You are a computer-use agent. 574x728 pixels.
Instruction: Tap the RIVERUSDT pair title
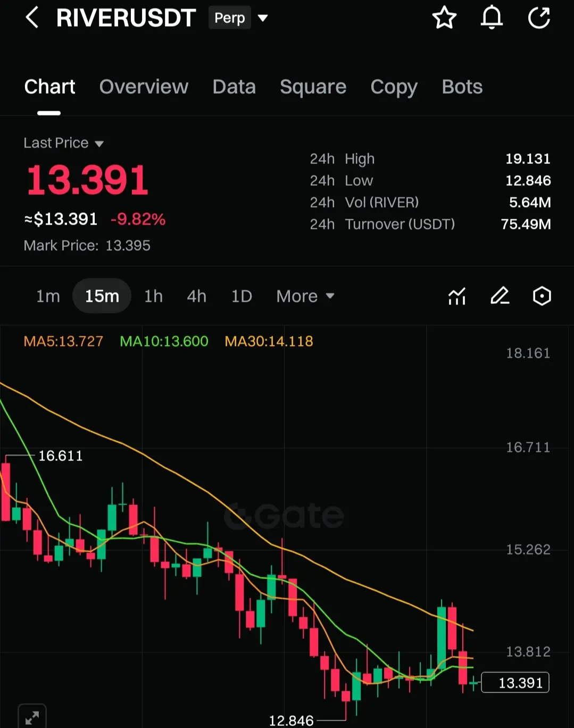pyautogui.click(x=126, y=18)
